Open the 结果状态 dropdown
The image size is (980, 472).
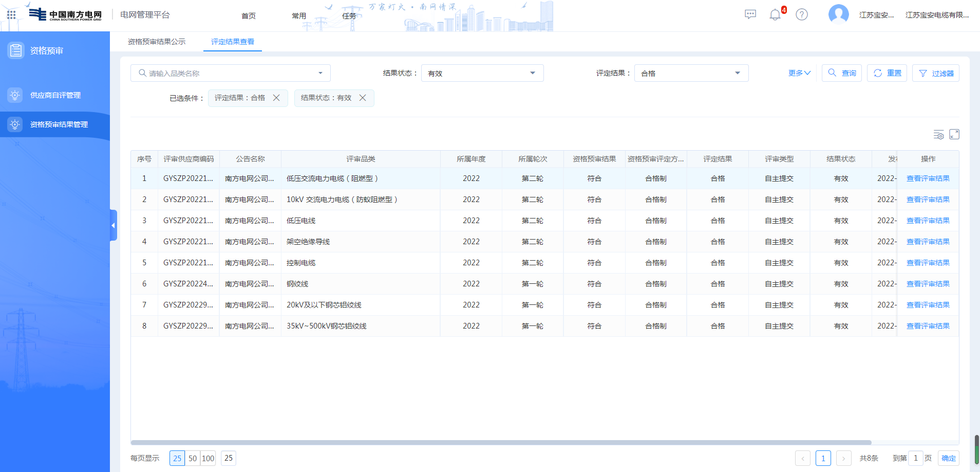click(x=482, y=73)
